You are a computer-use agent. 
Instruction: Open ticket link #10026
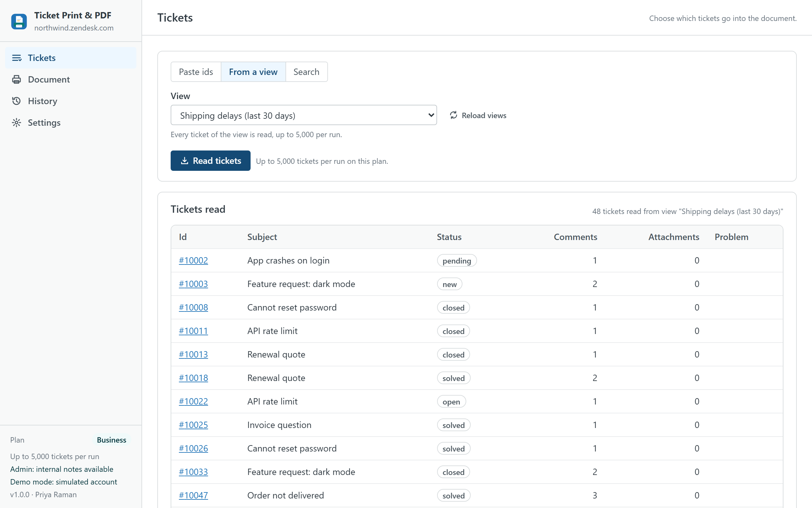(193, 449)
